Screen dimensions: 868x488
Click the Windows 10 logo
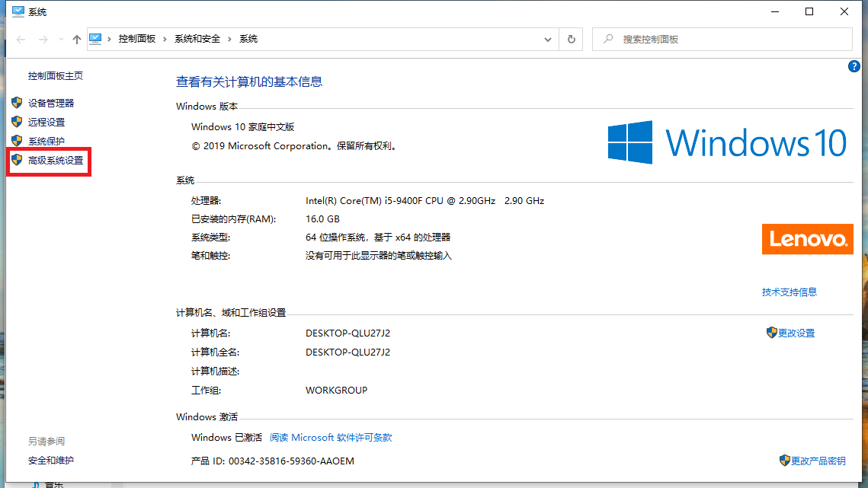coord(727,142)
